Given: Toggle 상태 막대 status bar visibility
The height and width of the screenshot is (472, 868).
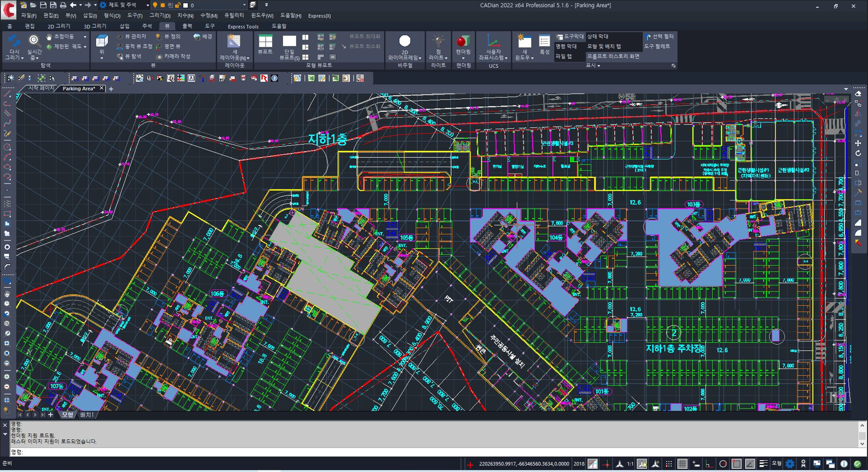Looking at the screenshot, I should click(x=598, y=36).
